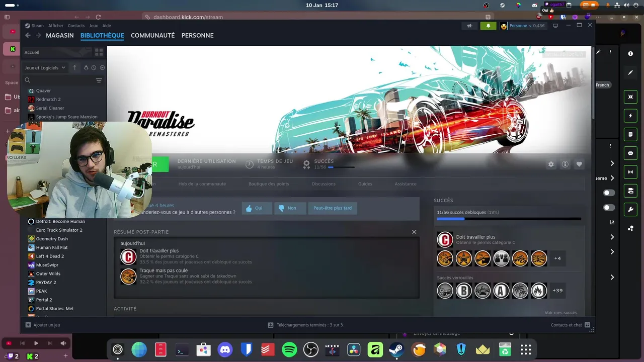Open Steam announcements megaphone icon
The height and width of the screenshot is (362, 644).
(469, 26)
